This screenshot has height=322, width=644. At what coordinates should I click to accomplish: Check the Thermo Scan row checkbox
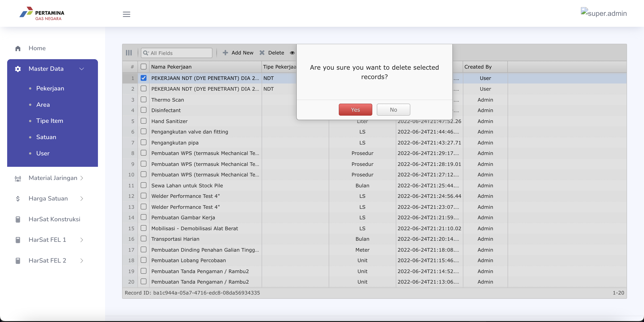click(x=144, y=99)
